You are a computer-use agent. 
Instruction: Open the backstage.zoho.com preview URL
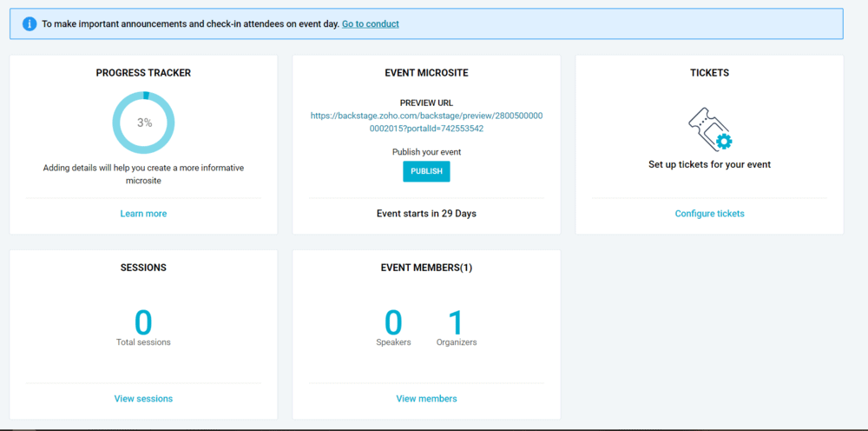tap(426, 122)
